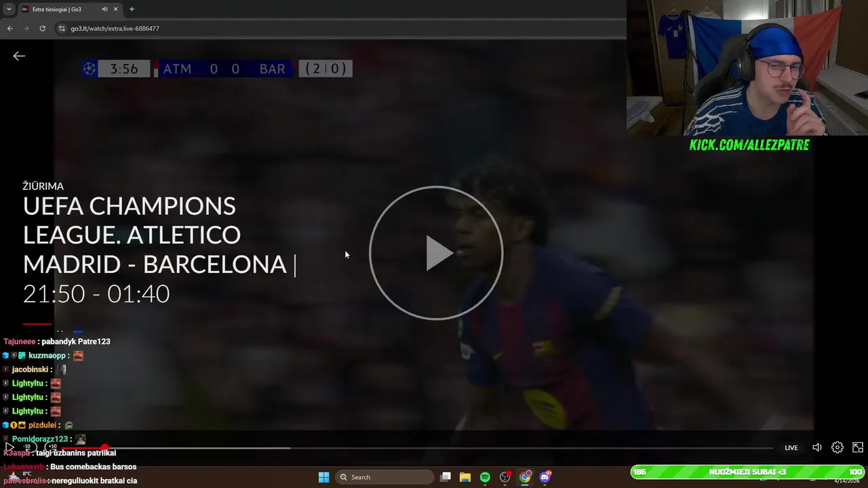Click the UEFA Champions League match title
Screen dimensions: 868x488
(160, 235)
